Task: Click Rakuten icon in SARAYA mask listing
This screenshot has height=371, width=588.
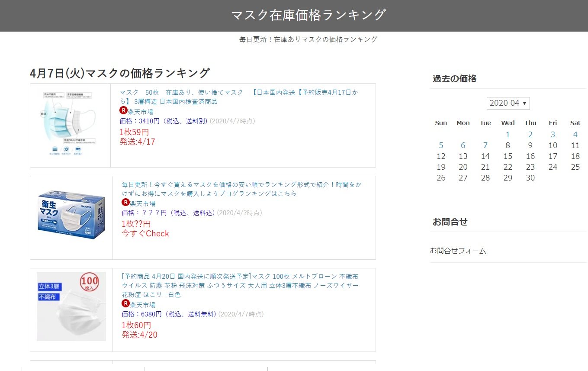Action: coord(125,202)
